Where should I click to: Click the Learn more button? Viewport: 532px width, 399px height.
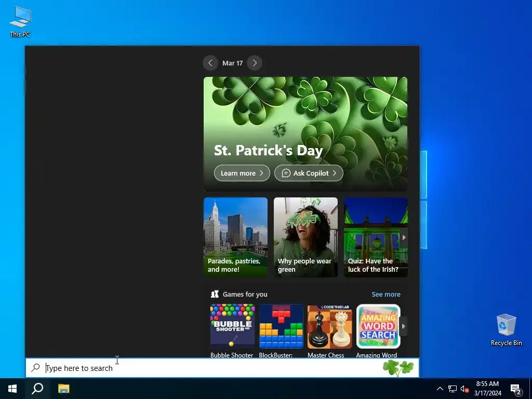[242, 173]
